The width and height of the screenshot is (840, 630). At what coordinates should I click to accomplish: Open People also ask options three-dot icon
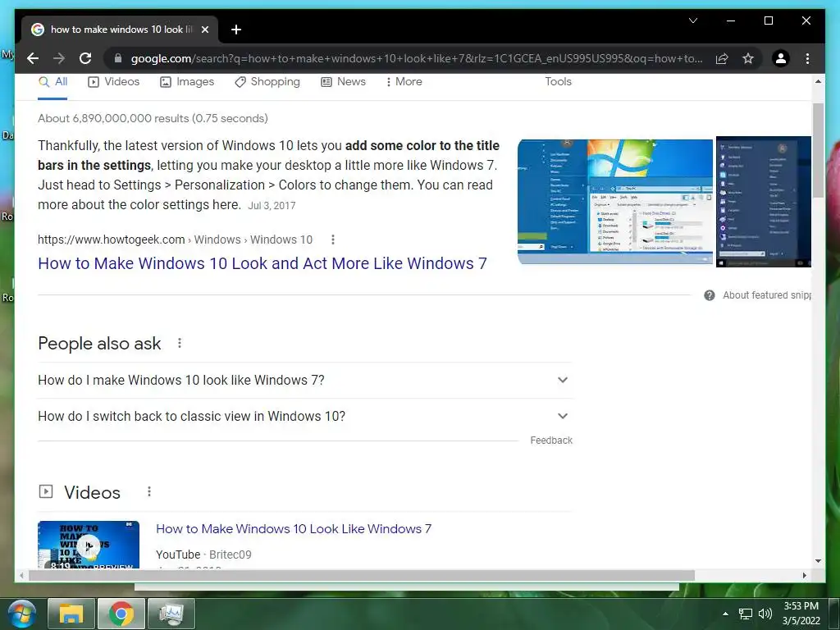(x=180, y=343)
